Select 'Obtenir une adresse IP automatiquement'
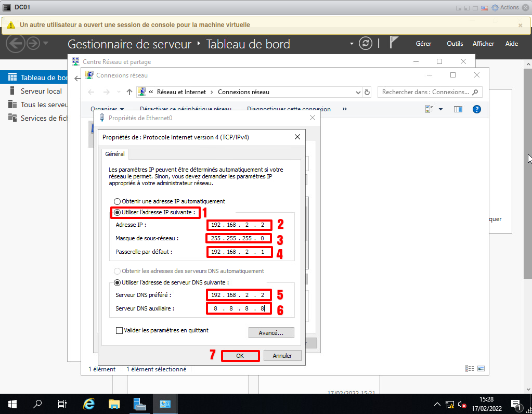The height and width of the screenshot is (414, 532). click(118, 201)
